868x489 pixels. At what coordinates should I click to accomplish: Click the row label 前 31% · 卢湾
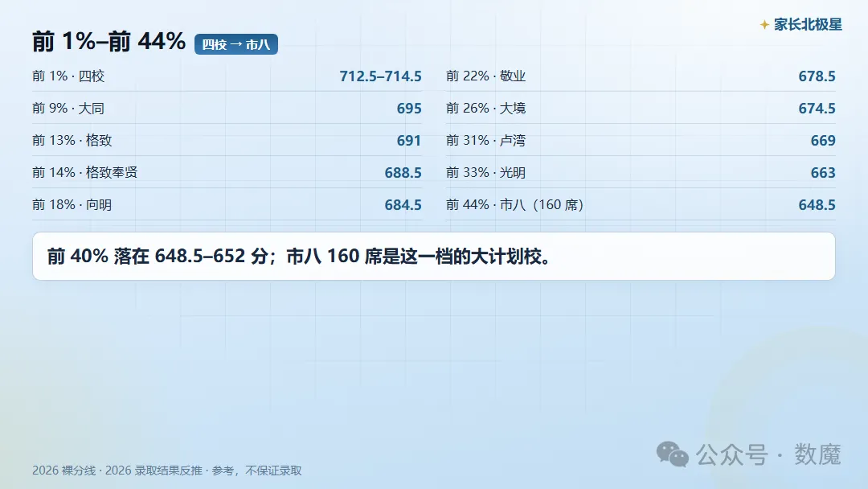485,140
